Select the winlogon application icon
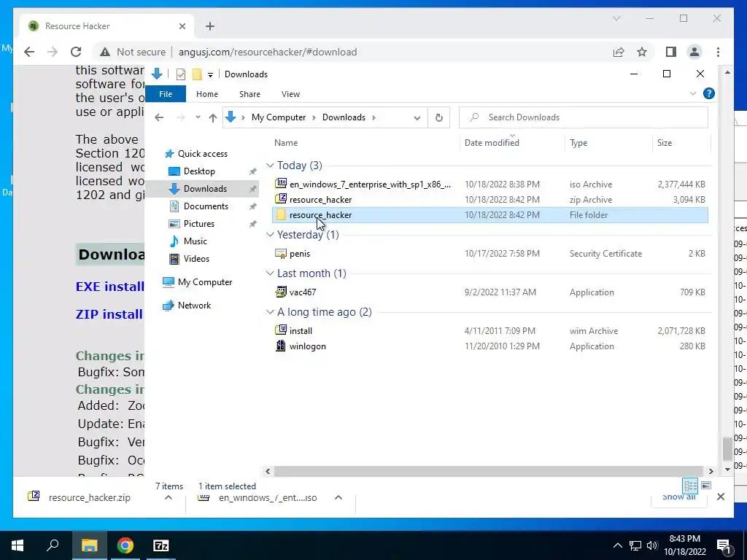Image resolution: width=747 pixels, height=560 pixels. [281, 346]
